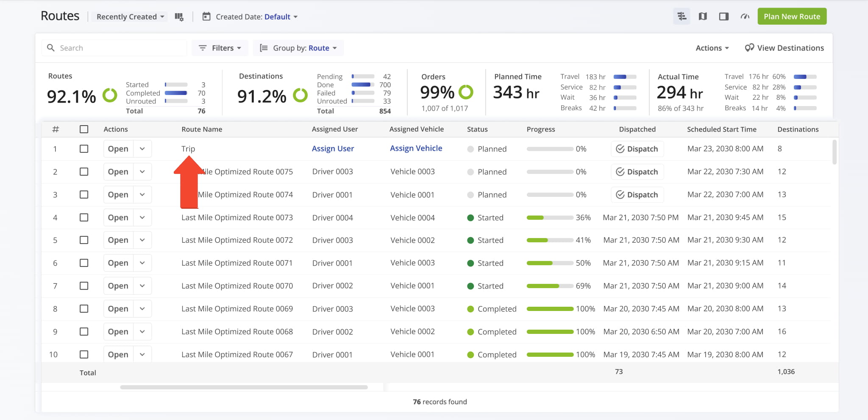The height and width of the screenshot is (420, 868).
Task: Click the Created Date calendar icon
Action: tap(206, 17)
